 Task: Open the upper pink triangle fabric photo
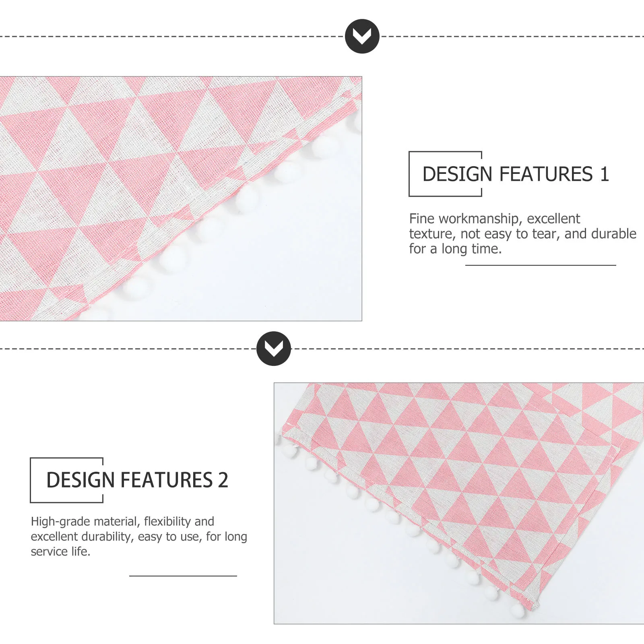(181, 198)
